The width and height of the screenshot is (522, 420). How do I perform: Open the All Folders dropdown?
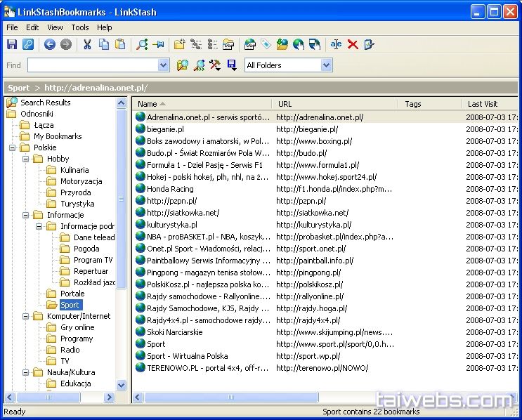[326, 65]
